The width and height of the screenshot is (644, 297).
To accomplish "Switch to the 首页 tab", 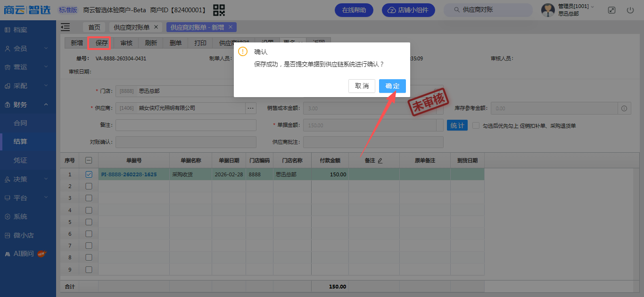I will [x=94, y=27].
